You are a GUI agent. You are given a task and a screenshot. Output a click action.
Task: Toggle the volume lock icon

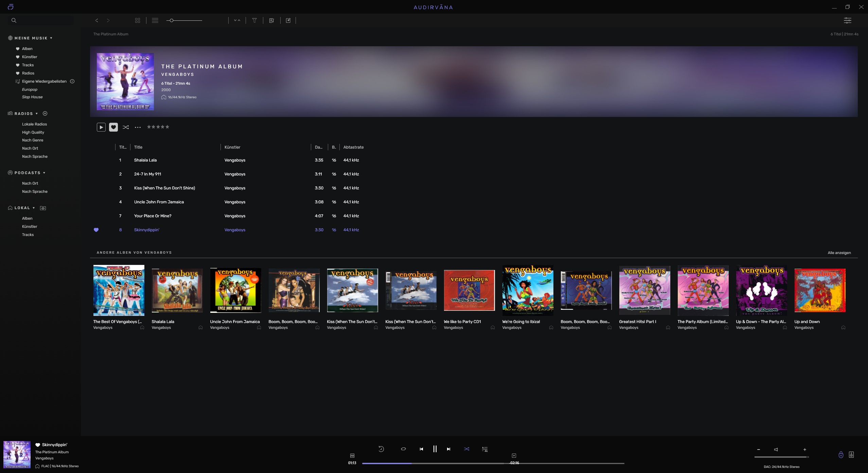[x=841, y=455]
